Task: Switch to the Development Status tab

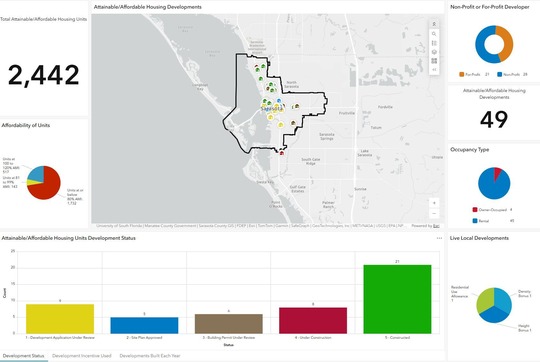Action: [x=23, y=356]
